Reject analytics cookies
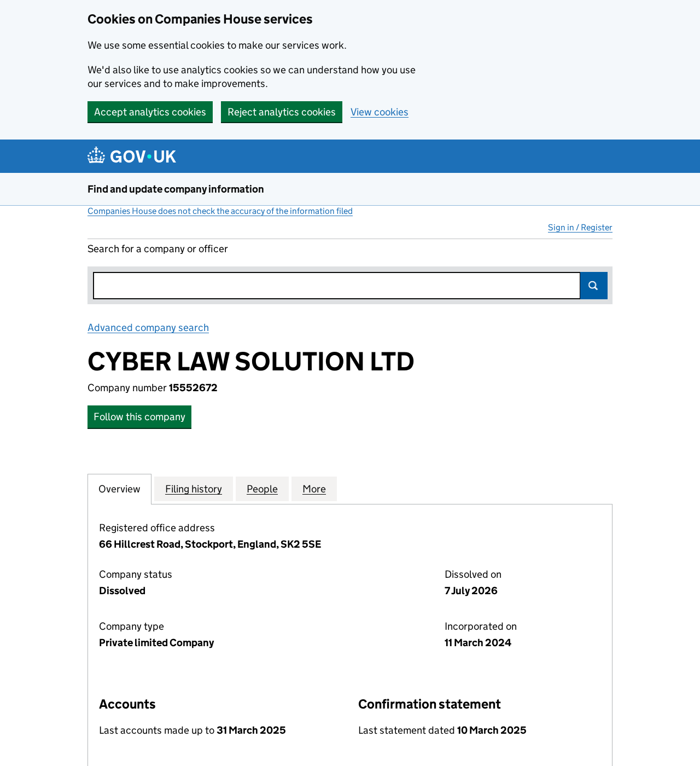 (x=282, y=112)
